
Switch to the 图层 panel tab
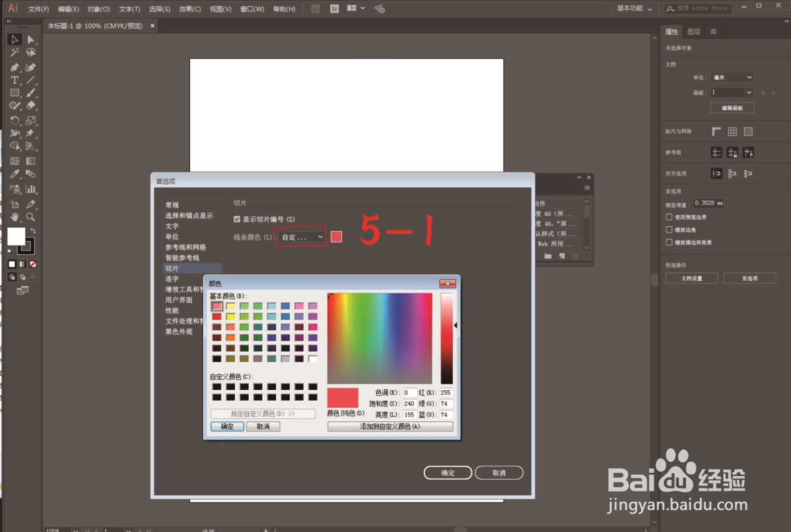coord(694,32)
